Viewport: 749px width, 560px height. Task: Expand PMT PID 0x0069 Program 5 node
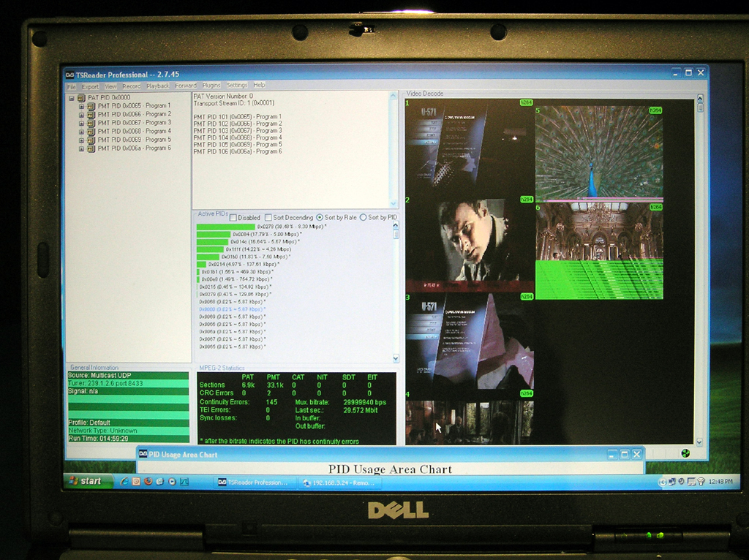(x=81, y=140)
